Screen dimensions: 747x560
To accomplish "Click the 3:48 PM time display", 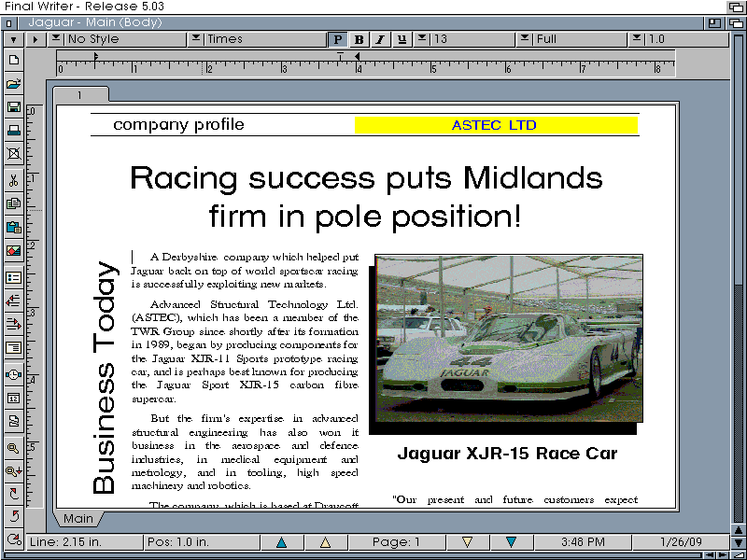I will [x=583, y=542].
